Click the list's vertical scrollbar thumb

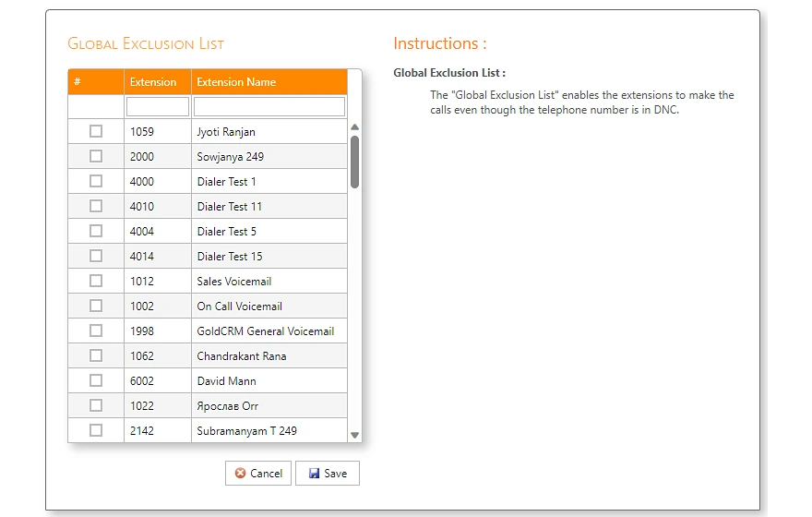354,162
